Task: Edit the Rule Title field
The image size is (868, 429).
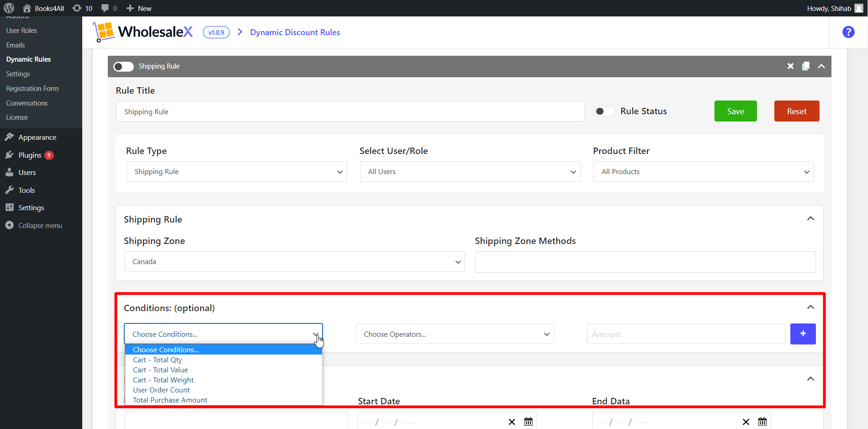Action: [x=350, y=111]
